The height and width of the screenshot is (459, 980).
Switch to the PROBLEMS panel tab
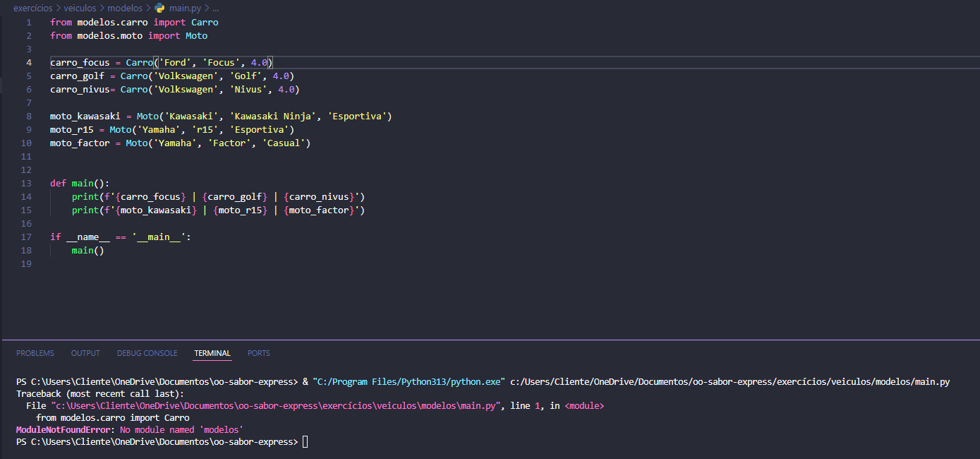35,353
